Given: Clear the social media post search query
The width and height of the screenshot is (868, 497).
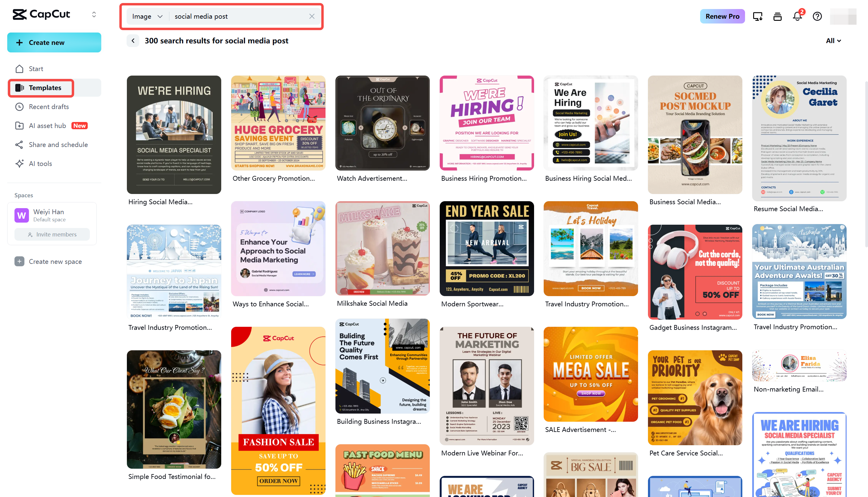Looking at the screenshot, I should (312, 16).
